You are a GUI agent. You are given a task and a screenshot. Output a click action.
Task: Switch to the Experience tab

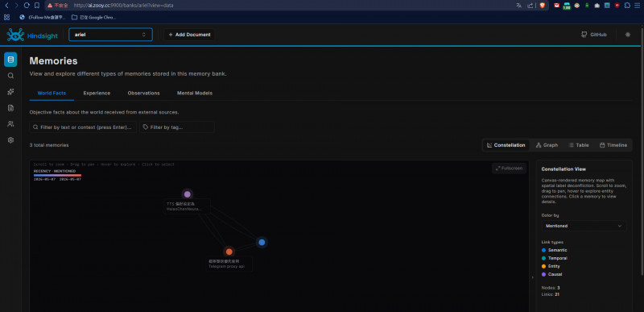[x=97, y=93]
